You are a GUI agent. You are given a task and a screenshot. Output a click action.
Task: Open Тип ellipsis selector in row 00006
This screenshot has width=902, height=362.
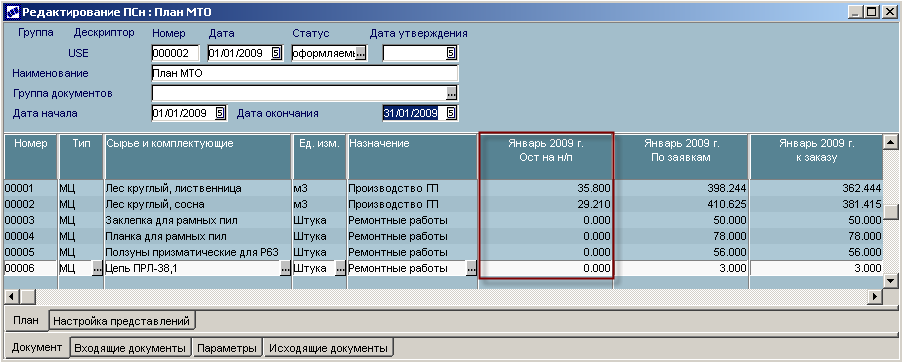pyautogui.click(x=97, y=269)
